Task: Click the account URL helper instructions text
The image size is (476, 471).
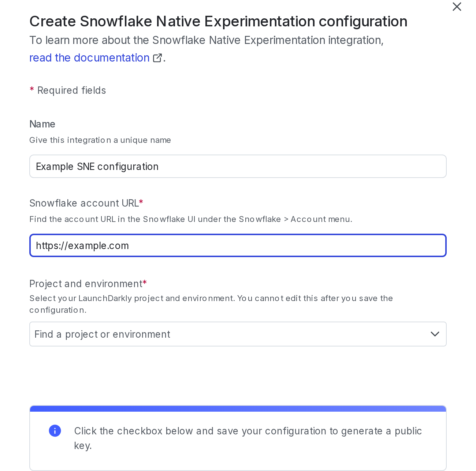Action: pyautogui.click(x=190, y=219)
